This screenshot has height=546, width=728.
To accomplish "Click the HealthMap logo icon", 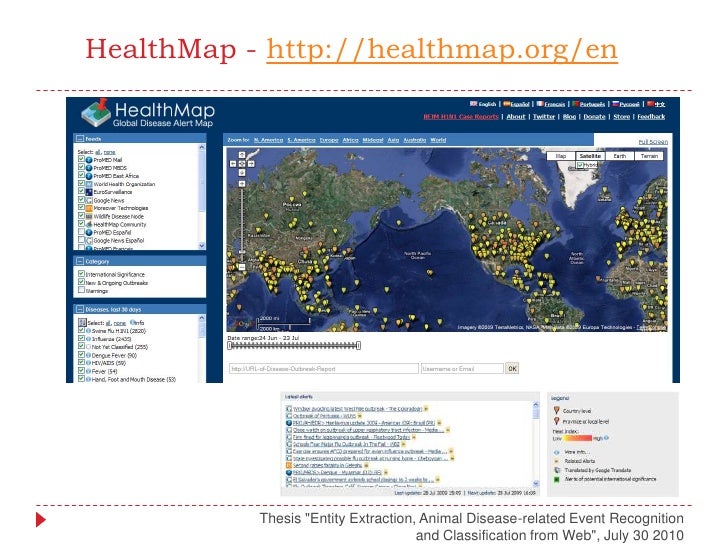I will (96, 112).
